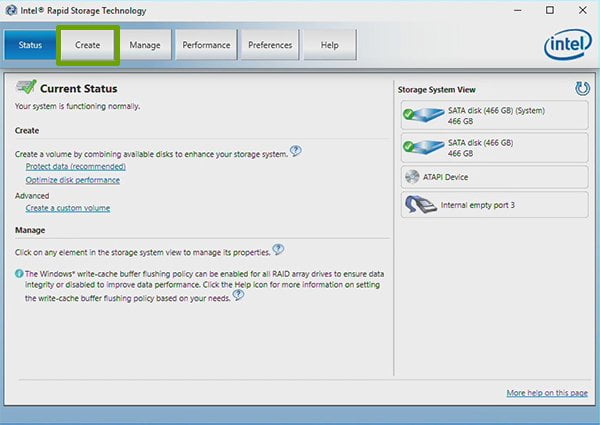Screen dimensions: 600x425
Task: Click the blue information icon beside write-cache note
Action: tap(19, 274)
